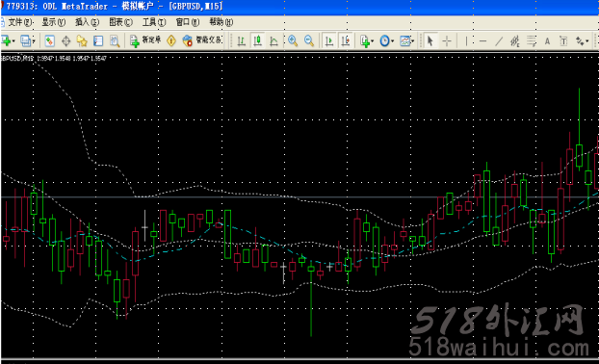Viewport: 599px width, 364px height.
Task: Open the Navigator star-folder icon
Action: (x=82, y=40)
